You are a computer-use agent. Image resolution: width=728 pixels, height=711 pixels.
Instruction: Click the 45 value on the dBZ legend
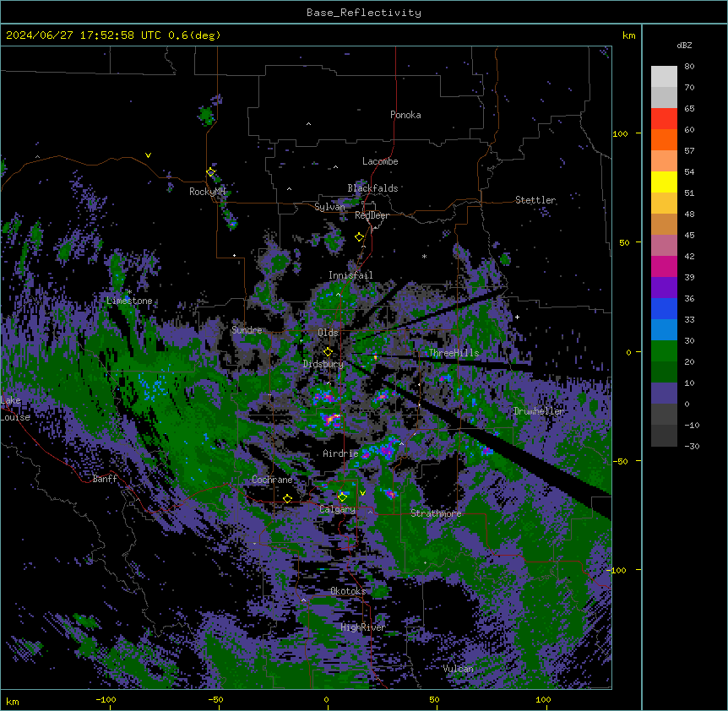pyautogui.click(x=689, y=235)
